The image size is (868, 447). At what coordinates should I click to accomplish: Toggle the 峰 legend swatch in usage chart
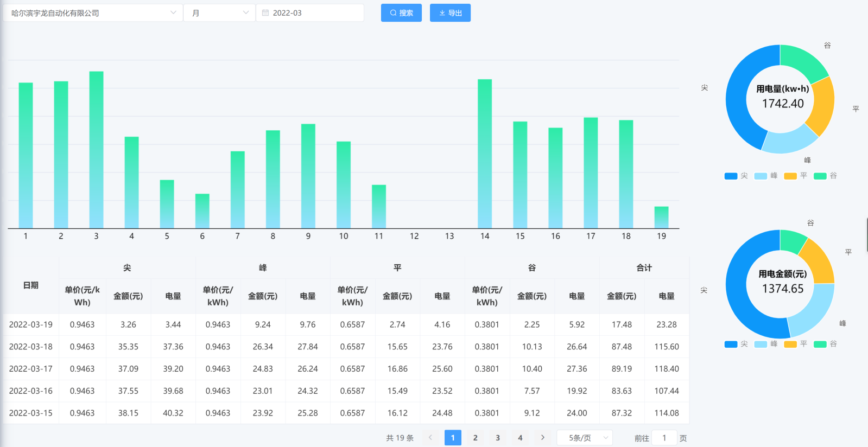pos(761,176)
